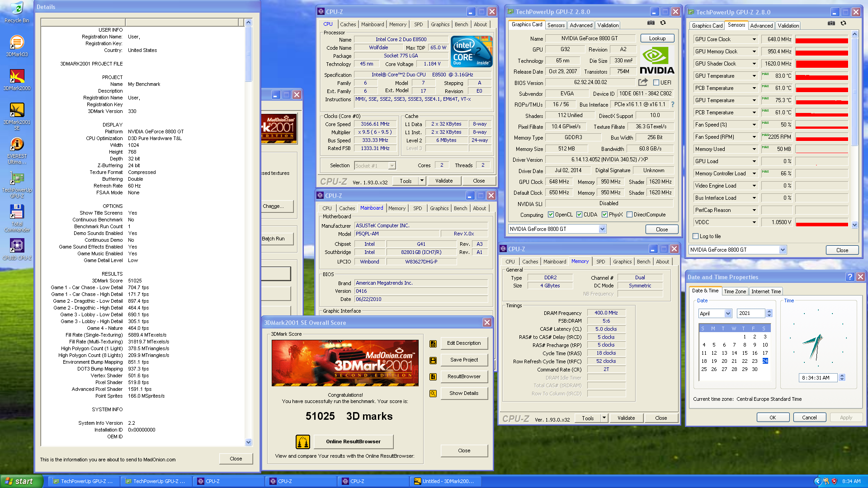Click screenshot camera icon in GPU-Z Graphics Card window

[651, 23]
